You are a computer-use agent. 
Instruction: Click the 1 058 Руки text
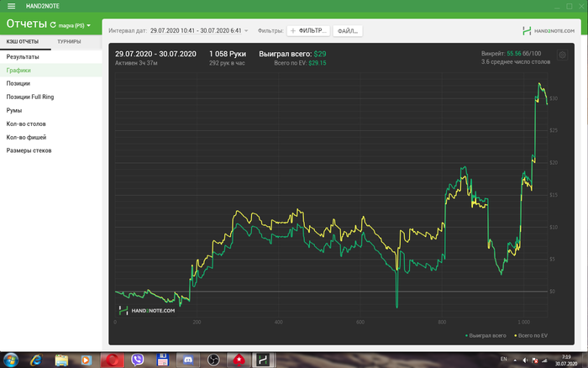point(228,54)
